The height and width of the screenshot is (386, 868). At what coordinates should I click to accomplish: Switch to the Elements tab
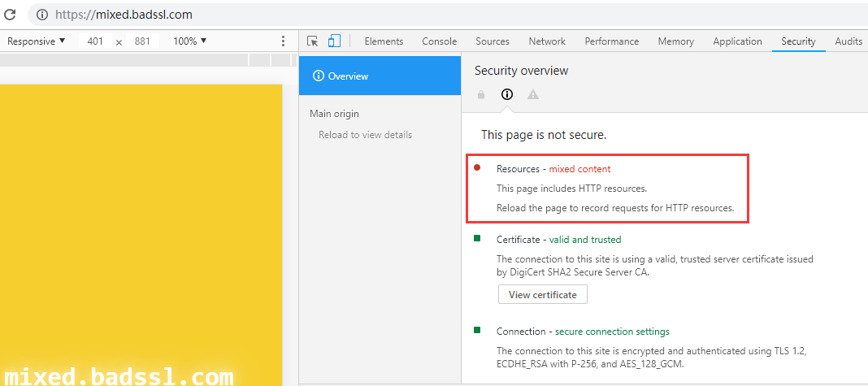384,41
